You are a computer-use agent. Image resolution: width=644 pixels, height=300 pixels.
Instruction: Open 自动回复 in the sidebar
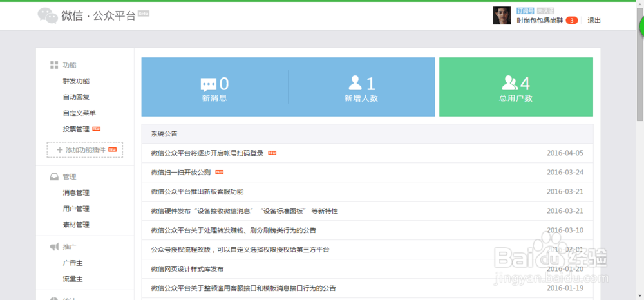(x=76, y=97)
